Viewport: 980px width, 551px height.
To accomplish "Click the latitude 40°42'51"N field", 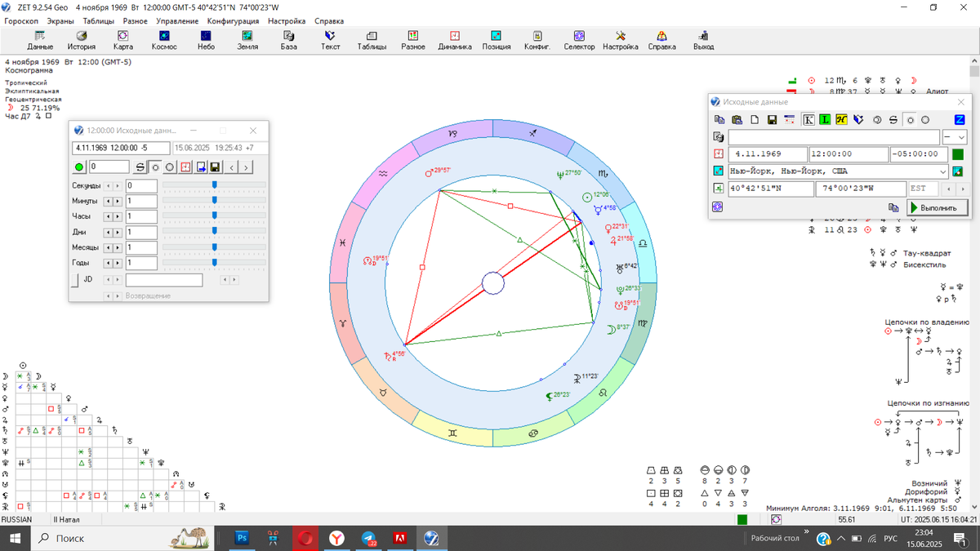I will [x=770, y=189].
